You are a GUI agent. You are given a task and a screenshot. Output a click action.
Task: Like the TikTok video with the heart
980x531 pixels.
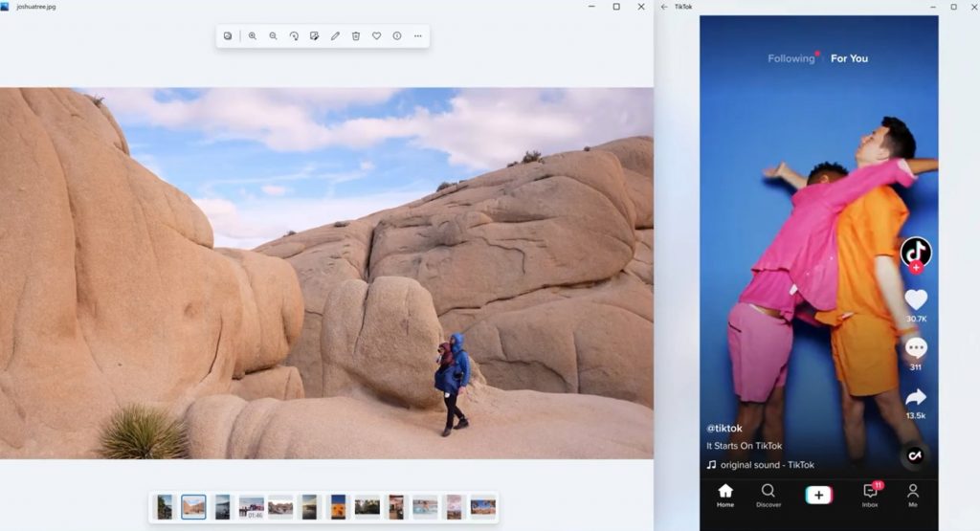point(916,299)
